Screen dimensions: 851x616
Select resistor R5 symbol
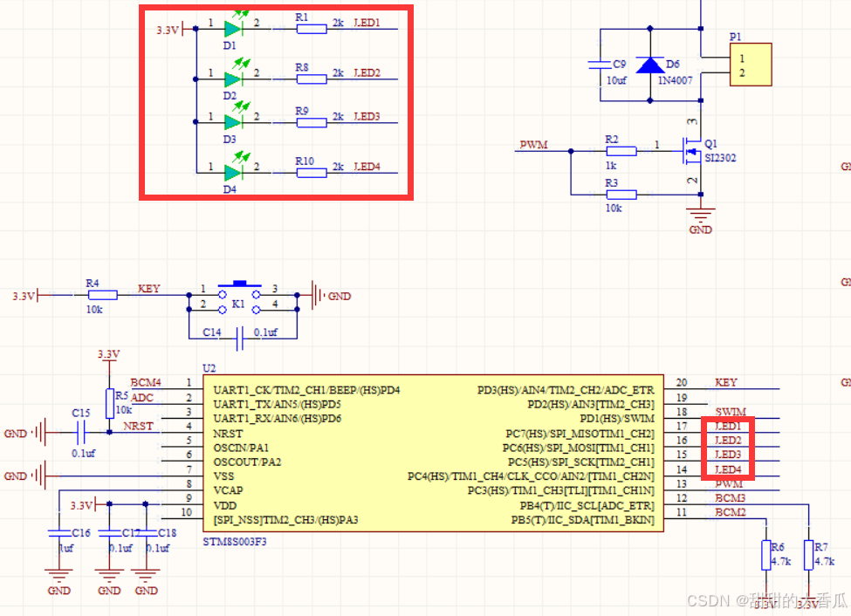tap(110, 403)
